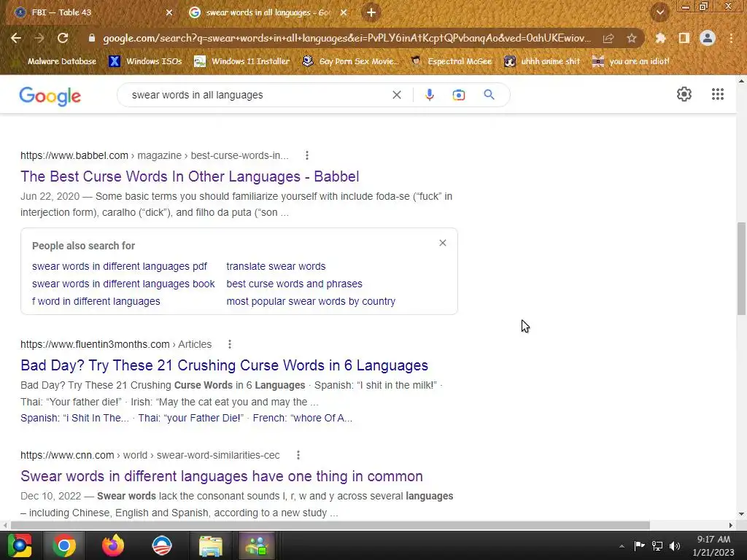Bookmark this page with the star
The image size is (747, 560).
point(631,39)
